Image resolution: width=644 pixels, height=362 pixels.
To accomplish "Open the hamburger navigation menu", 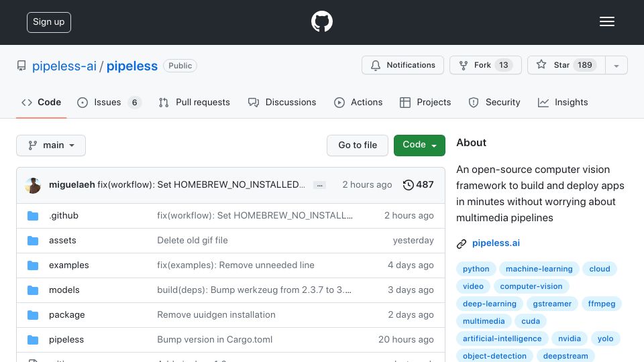I will click(x=606, y=21).
